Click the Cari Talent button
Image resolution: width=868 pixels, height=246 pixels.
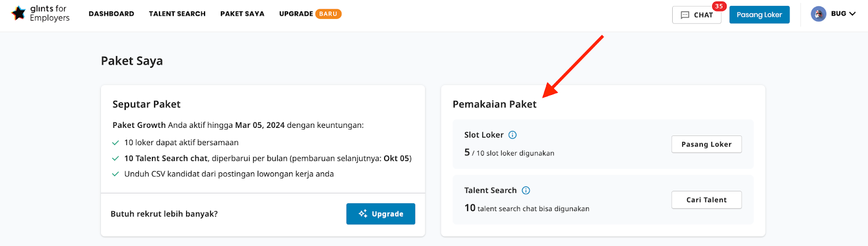pyautogui.click(x=706, y=200)
